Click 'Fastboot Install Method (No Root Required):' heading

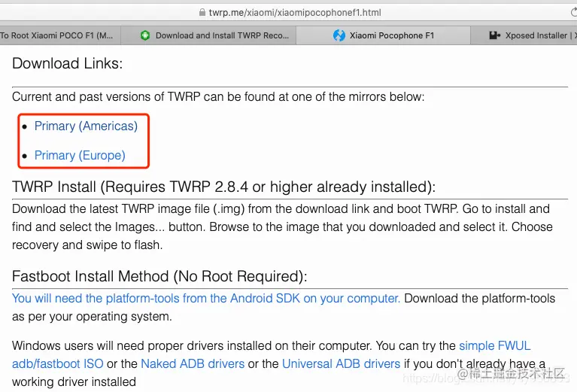point(159,276)
